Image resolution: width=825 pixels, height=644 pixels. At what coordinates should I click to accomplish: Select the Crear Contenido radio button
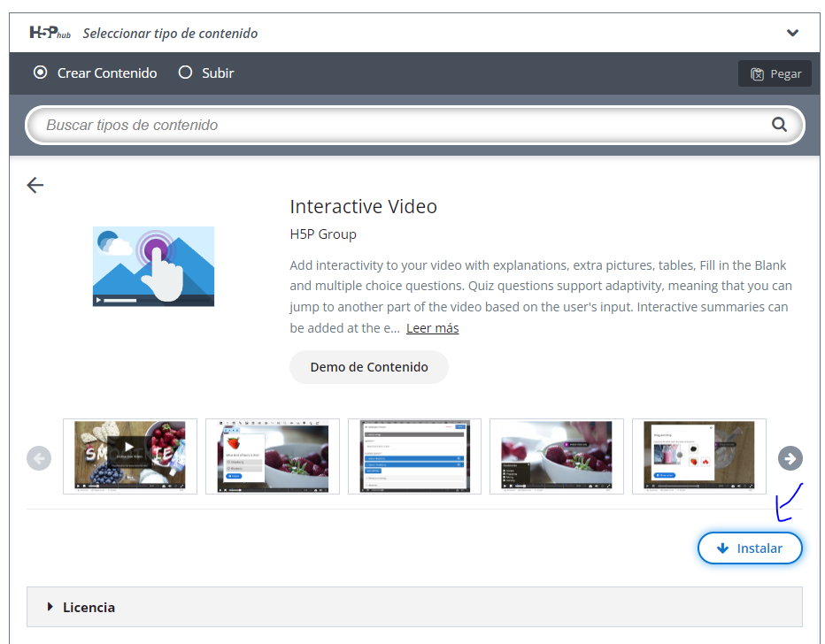click(x=40, y=73)
